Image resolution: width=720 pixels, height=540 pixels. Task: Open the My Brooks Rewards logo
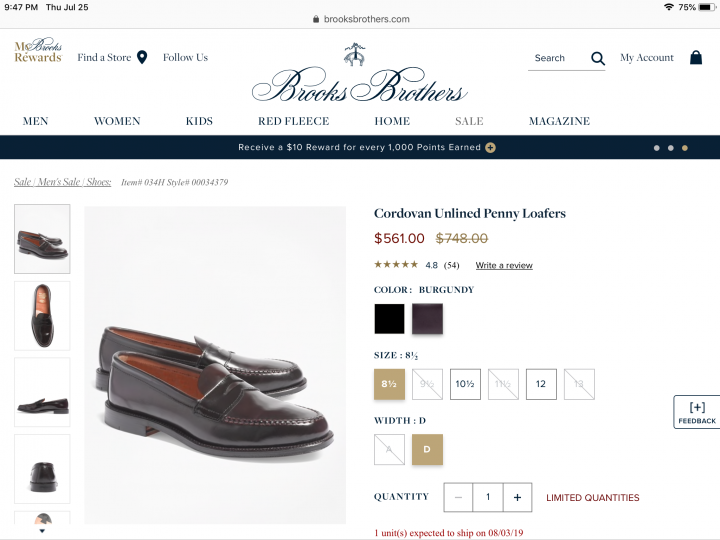coord(37,51)
